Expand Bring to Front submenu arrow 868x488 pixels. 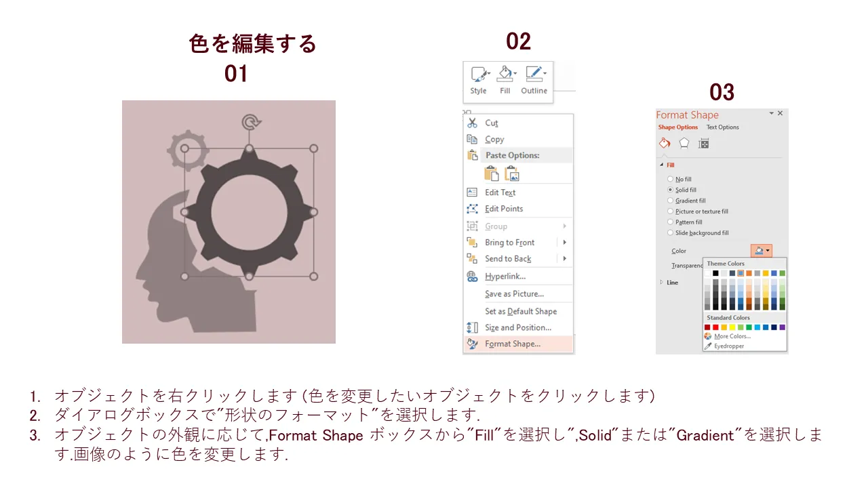(564, 242)
